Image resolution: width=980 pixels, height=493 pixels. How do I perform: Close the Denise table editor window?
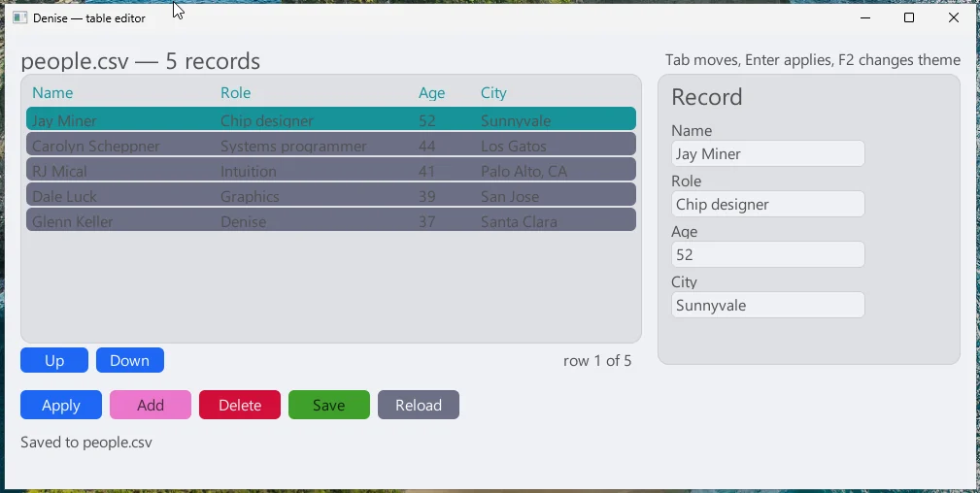954,18
